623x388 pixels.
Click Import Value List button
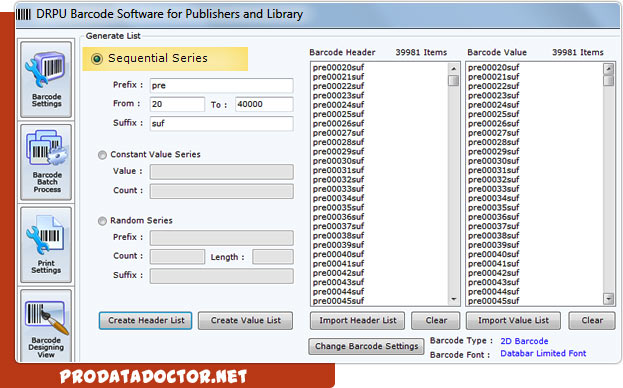[x=513, y=320]
